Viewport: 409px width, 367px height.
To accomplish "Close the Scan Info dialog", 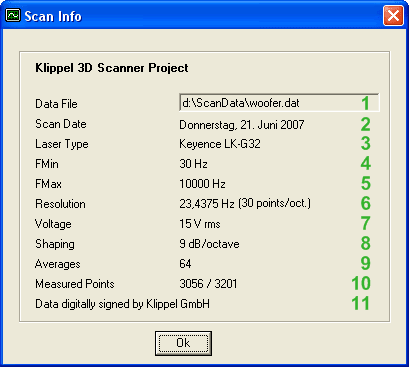I will 393,16.
